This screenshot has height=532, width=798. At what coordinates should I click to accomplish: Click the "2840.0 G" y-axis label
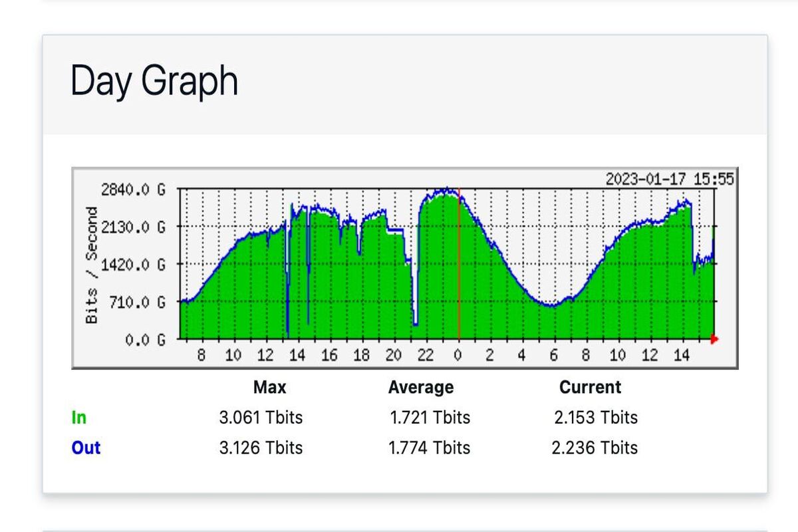(x=133, y=190)
